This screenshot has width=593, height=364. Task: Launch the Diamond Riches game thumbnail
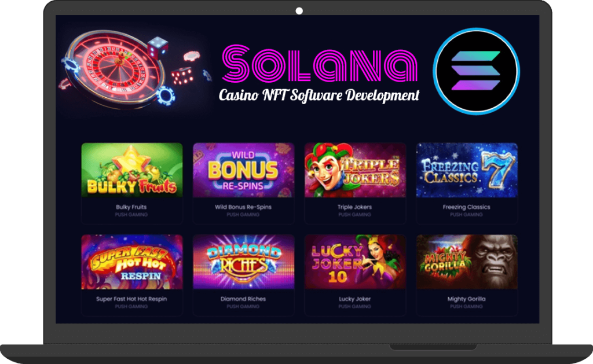tap(244, 262)
